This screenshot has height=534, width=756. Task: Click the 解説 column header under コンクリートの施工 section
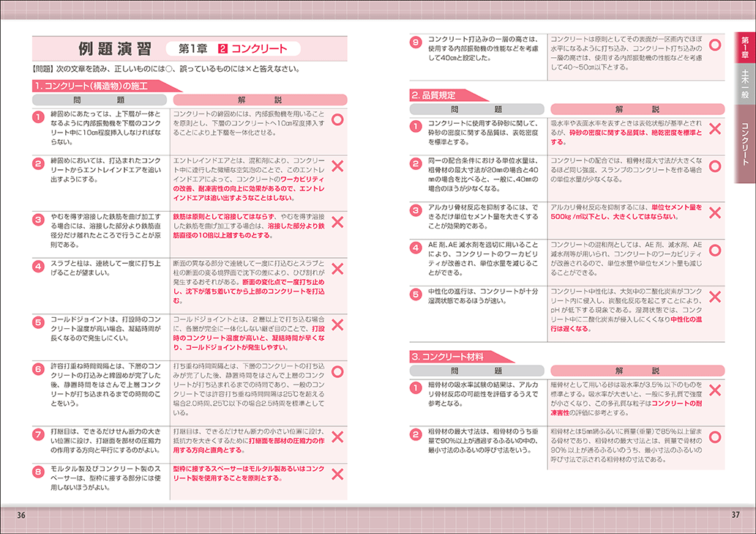261,100
